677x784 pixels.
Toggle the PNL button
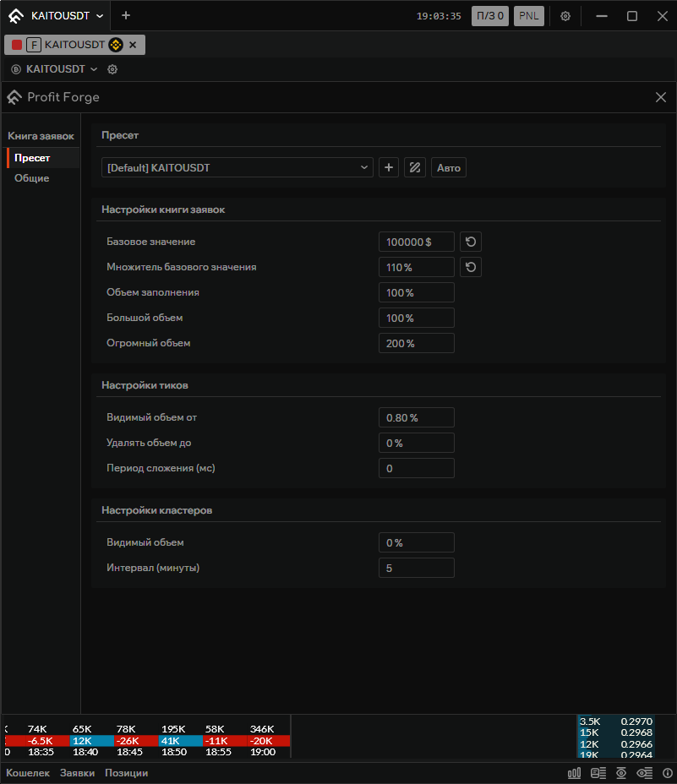(529, 16)
